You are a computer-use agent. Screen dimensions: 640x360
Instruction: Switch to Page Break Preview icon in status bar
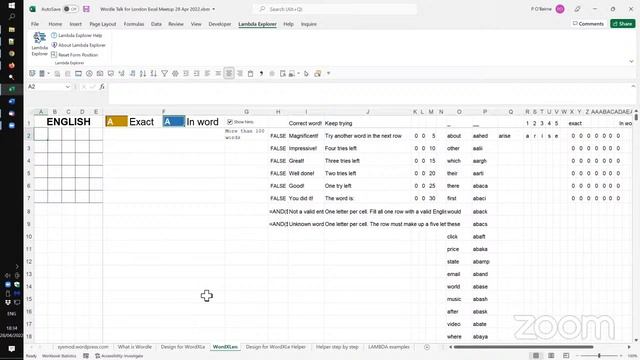566,356
